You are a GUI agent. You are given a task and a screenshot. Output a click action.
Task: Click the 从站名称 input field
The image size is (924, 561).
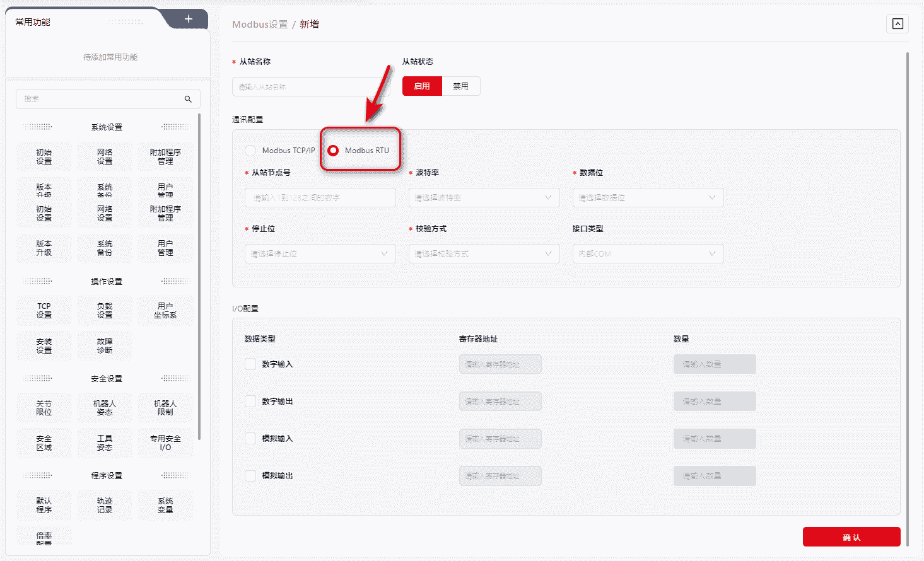(x=310, y=87)
